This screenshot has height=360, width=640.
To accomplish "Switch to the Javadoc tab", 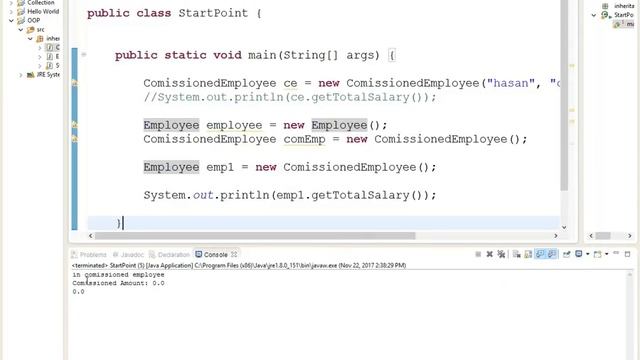I will pos(128,255).
